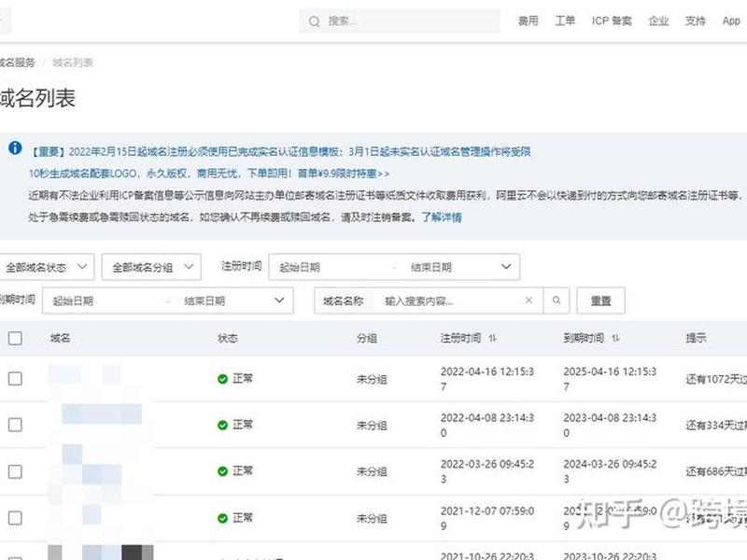Viewport: 747px width, 560px height.
Task: Click the magnifier button beside the domain search
Action: coord(557,301)
